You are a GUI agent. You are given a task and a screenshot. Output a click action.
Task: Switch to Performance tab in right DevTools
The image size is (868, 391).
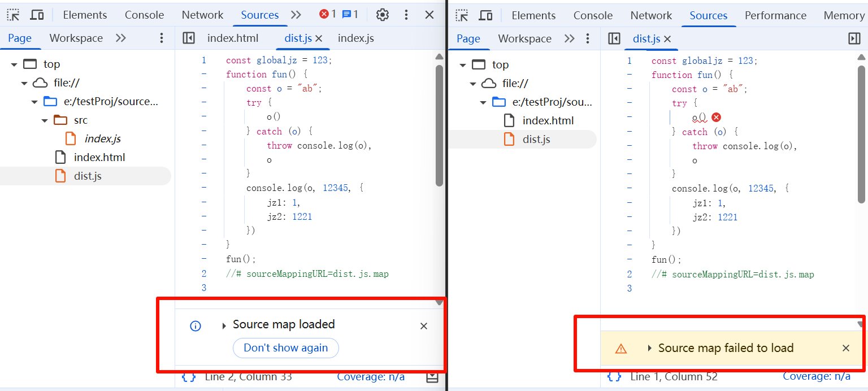775,15
